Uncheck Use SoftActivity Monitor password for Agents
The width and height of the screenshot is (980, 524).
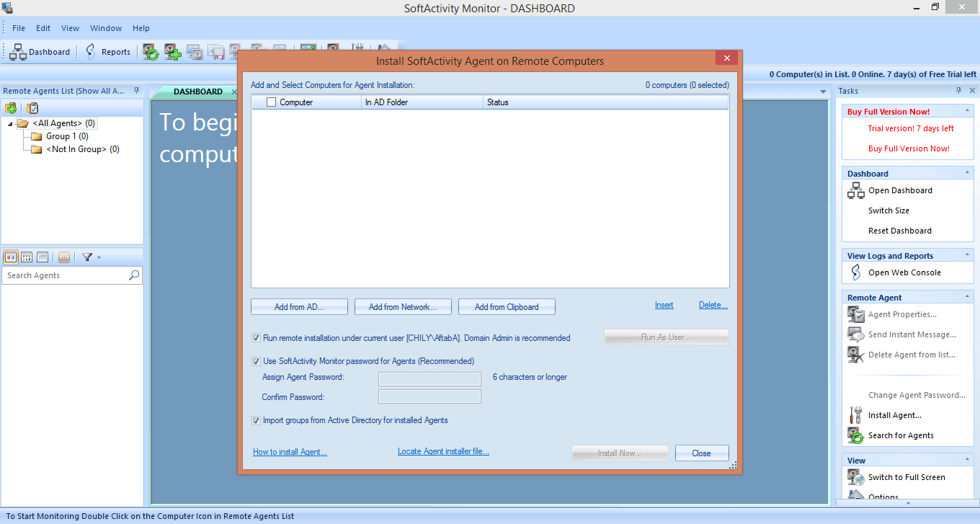click(x=256, y=361)
